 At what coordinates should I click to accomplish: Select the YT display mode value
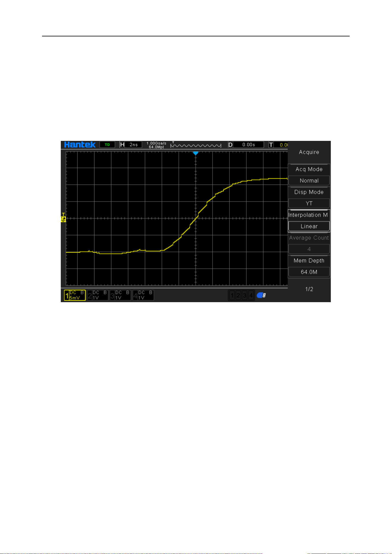(x=309, y=203)
